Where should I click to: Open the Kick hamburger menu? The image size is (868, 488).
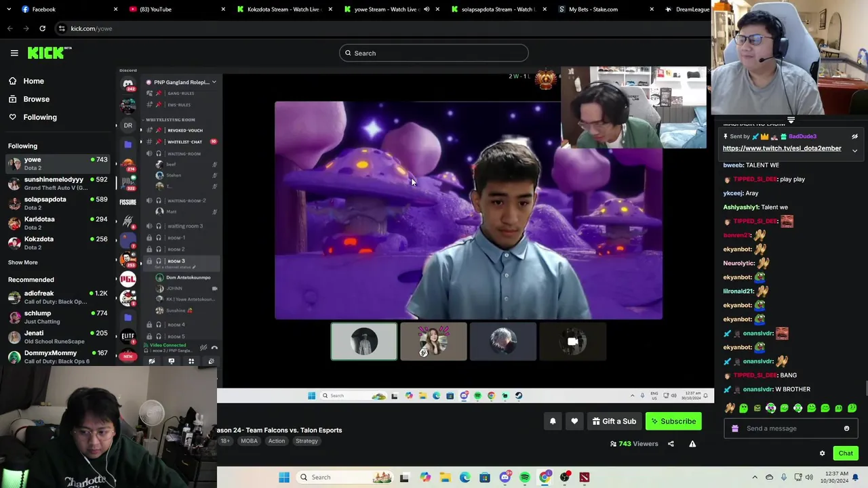(x=14, y=53)
